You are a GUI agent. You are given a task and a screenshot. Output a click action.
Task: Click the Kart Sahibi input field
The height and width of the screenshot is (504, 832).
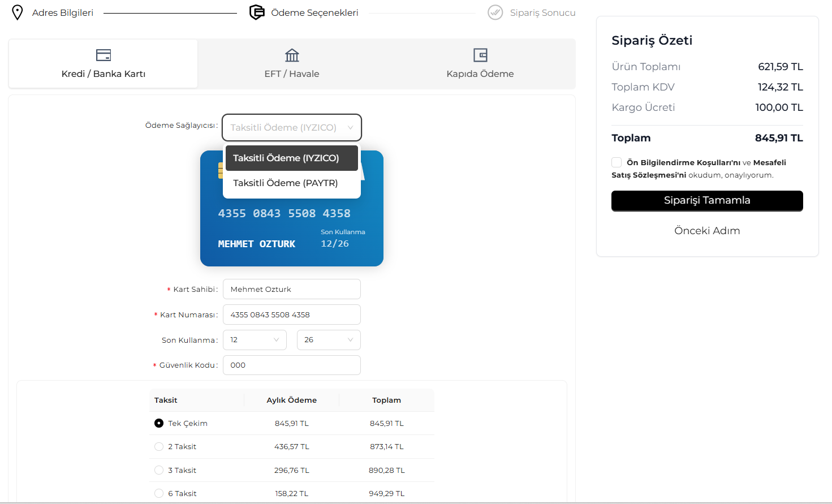(292, 289)
